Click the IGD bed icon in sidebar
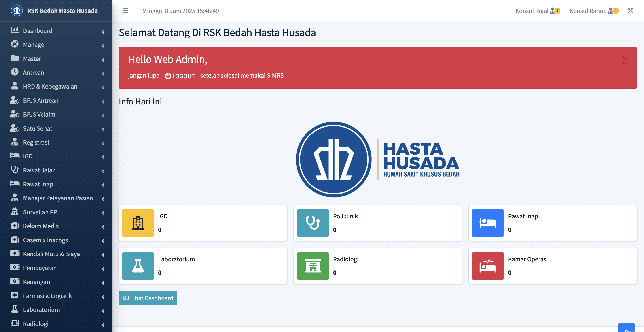The image size is (644, 332). tap(15, 156)
